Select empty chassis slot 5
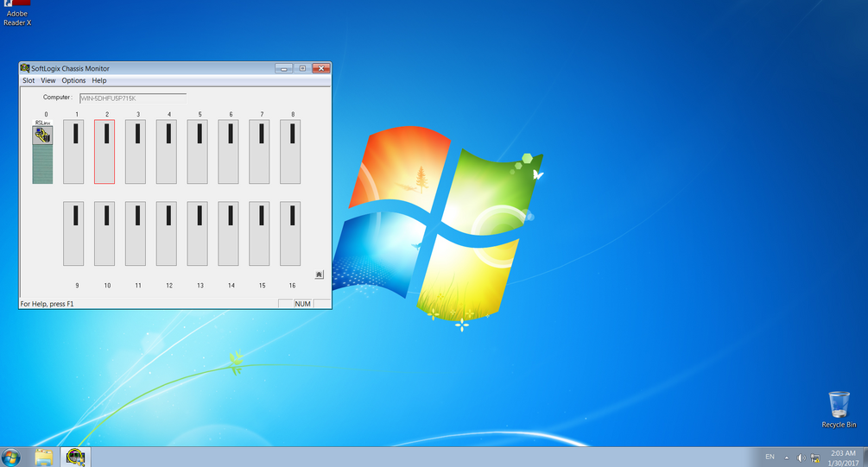This screenshot has width=868, height=467. tap(198, 152)
